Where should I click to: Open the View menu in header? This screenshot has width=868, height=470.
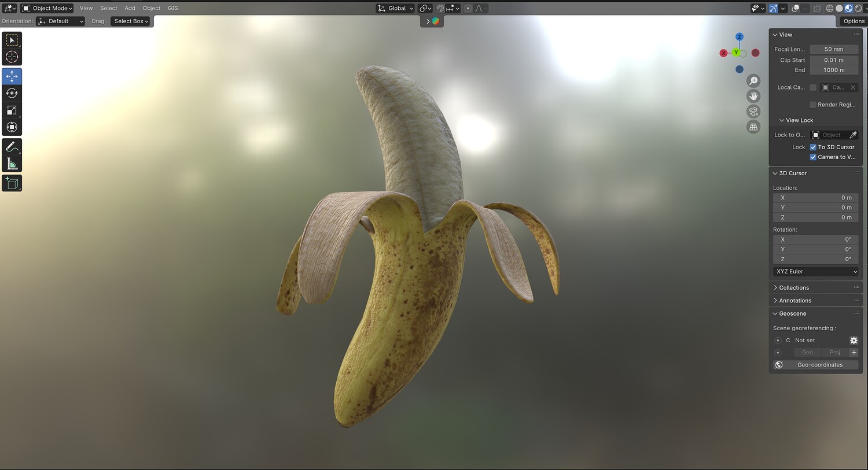pos(86,8)
